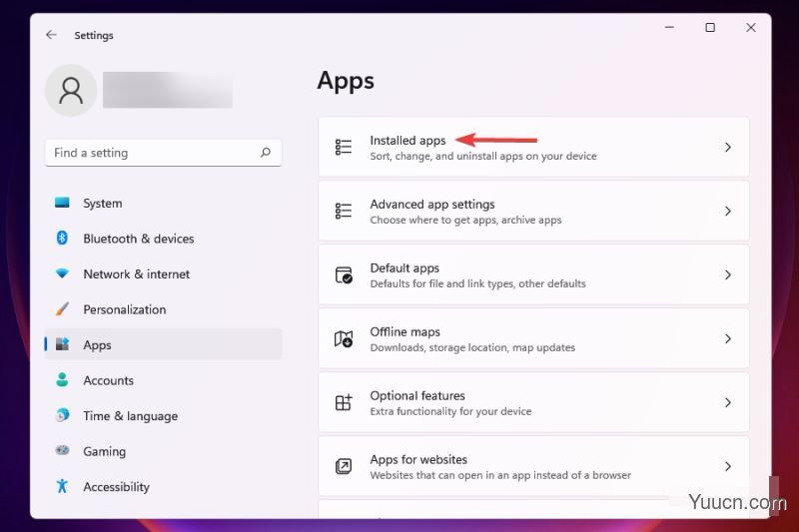
Task: Click the Bluetooth icon in sidebar
Action: 62,238
